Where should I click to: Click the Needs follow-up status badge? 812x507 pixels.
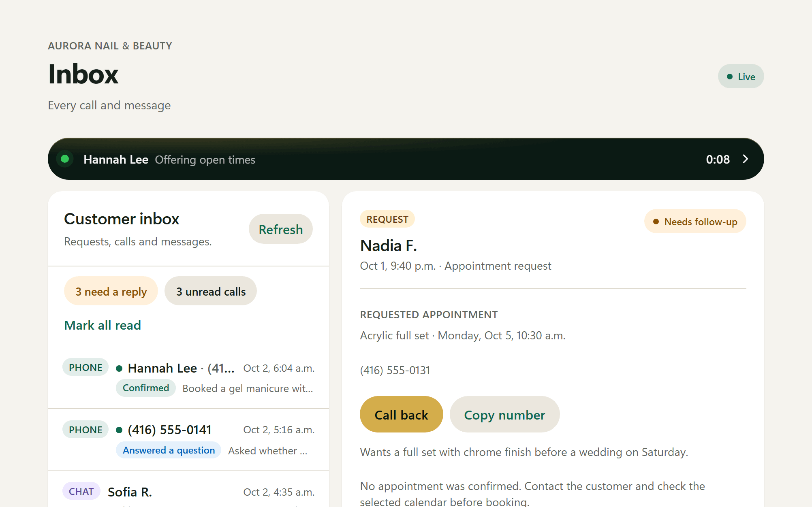695,222
